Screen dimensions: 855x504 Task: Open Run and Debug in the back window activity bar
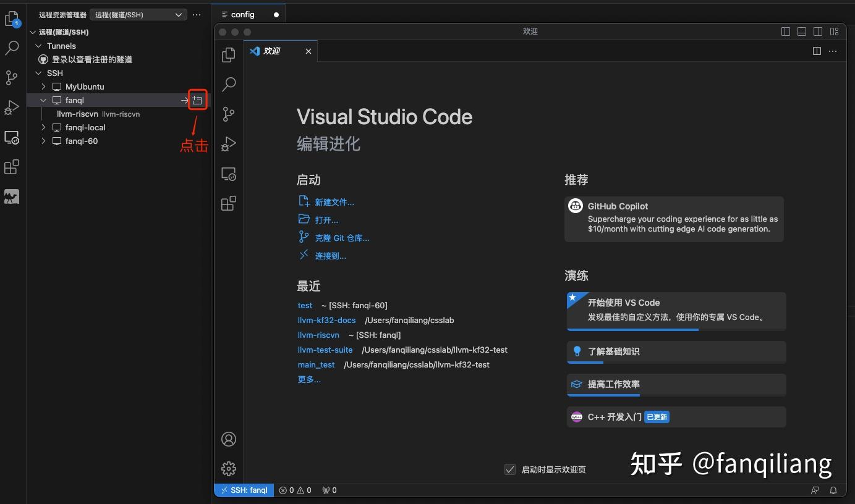(x=12, y=107)
